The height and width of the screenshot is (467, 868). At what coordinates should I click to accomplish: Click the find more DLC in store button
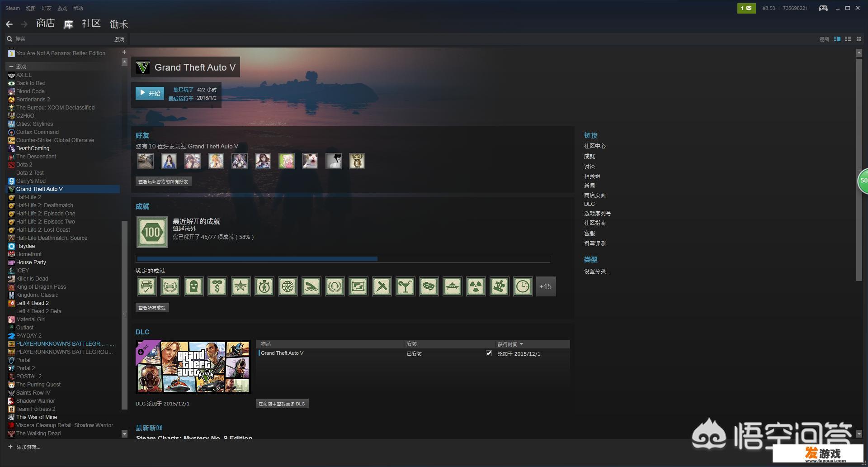[282, 404]
